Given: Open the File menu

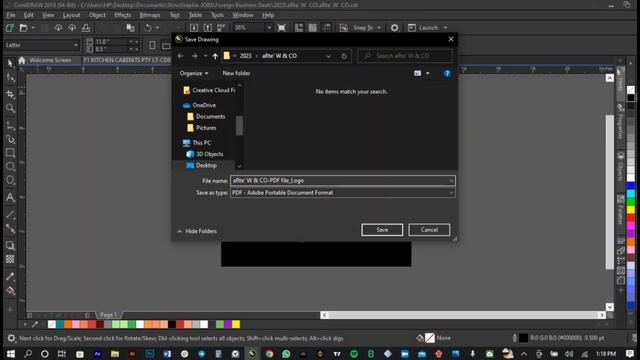Looking at the screenshot, I should click(11, 15).
